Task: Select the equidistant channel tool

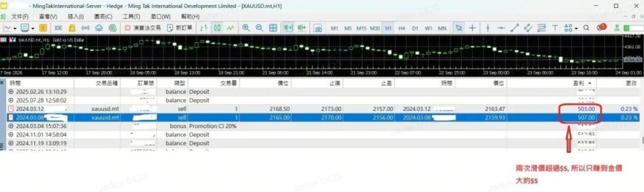Action: pyautogui.click(x=528, y=28)
